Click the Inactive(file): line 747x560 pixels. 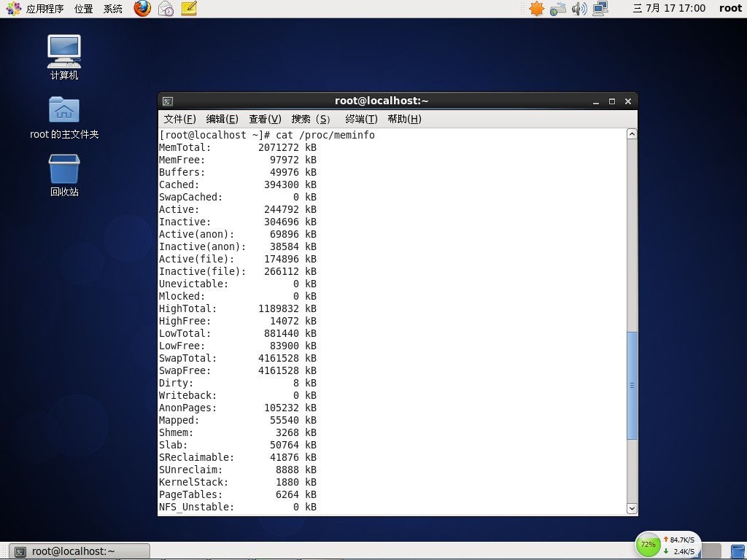(x=238, y=271)
